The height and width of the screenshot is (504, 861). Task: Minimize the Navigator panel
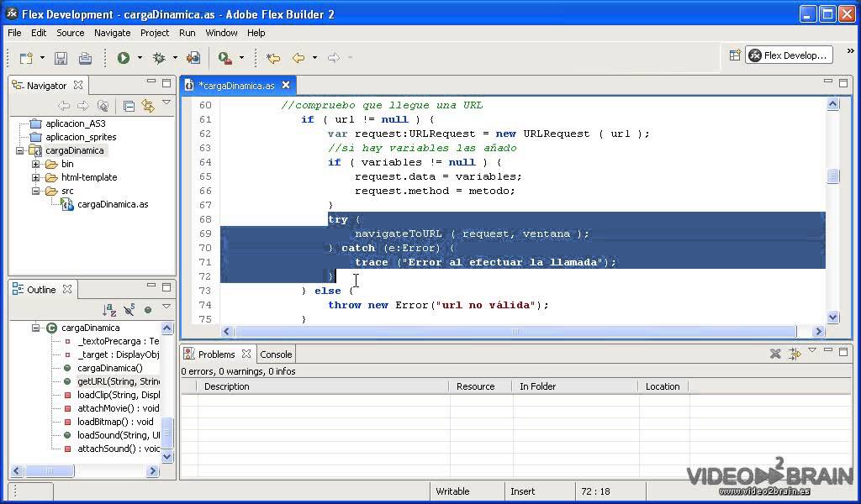[151, 81]
